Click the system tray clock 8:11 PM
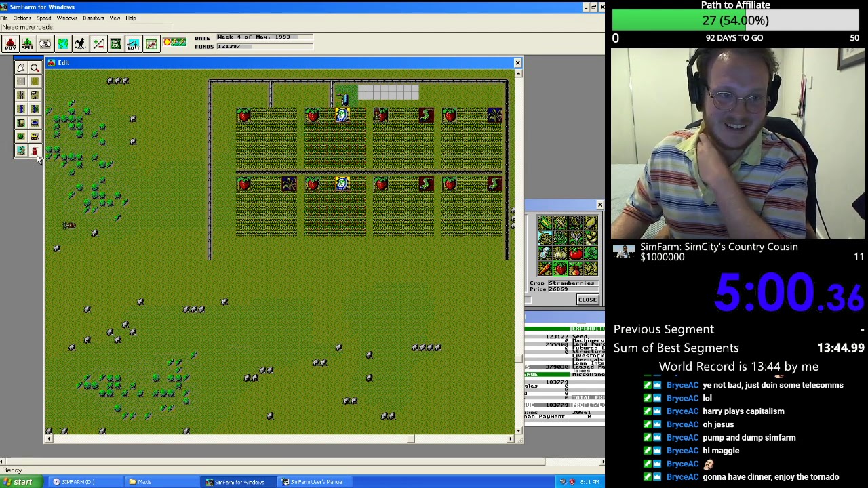The image size is (868, 488). (589, 482)
